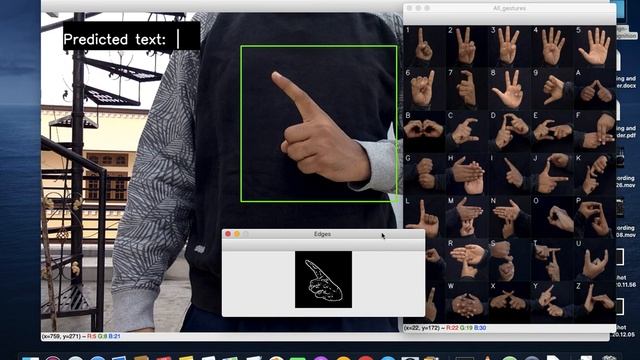640x360 pixels.
Task: Pick the gesture image labeled 6
Action: pos(424,89)
